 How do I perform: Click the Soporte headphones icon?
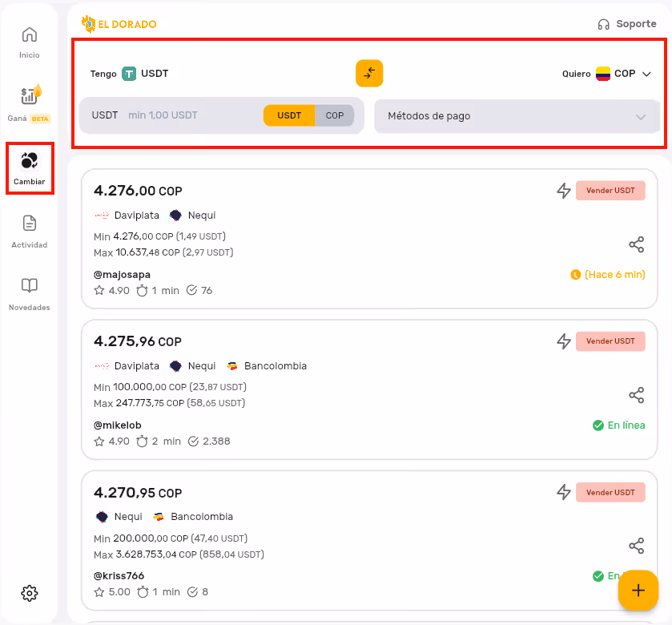[603, 24]
